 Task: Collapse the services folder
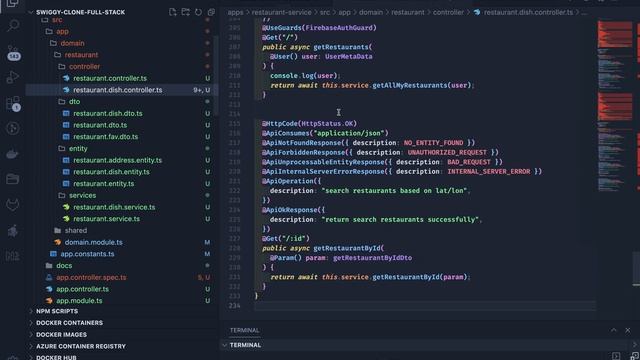(x=82, y=196)
